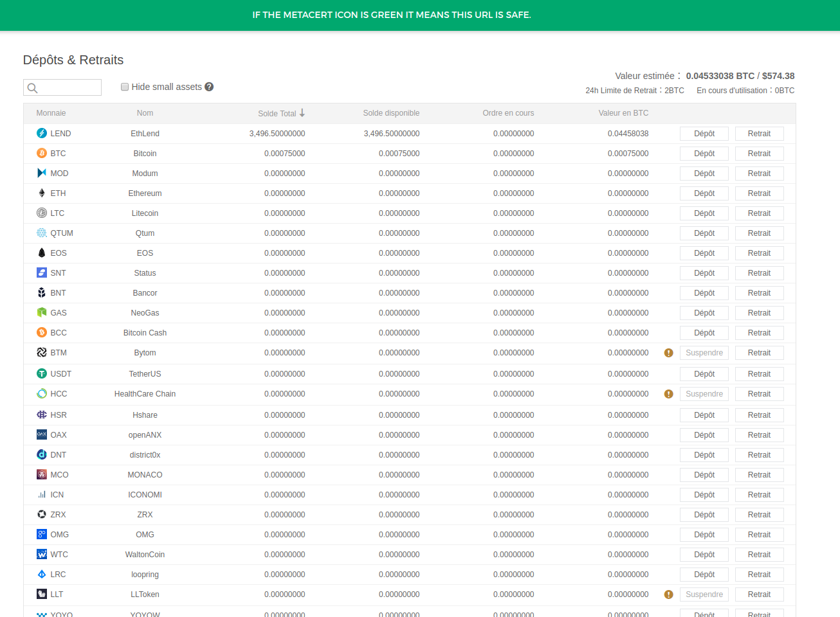Screen dimensions: 840x617
Task: Click Suspendre button for LLT
Action: [704, 595]
